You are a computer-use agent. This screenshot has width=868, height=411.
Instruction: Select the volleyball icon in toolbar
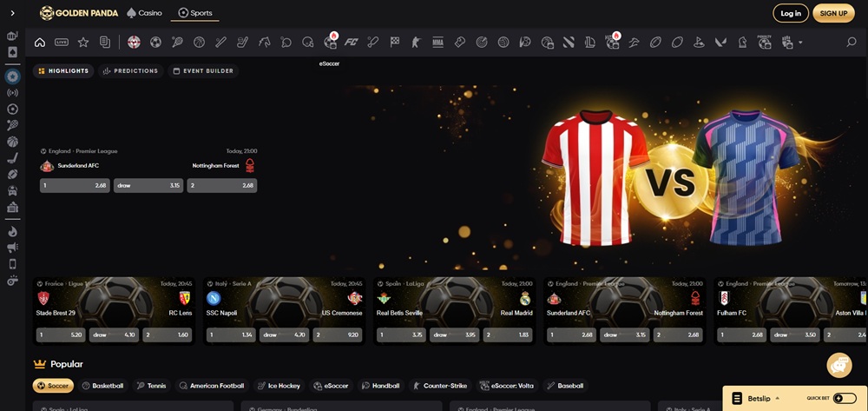pos(503,42)
